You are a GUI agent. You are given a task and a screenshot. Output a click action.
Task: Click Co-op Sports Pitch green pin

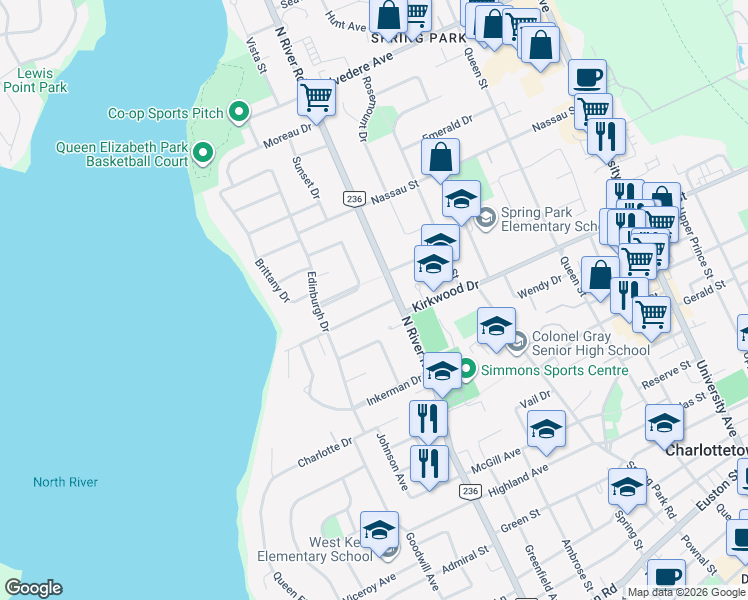[x=239, y=113]
